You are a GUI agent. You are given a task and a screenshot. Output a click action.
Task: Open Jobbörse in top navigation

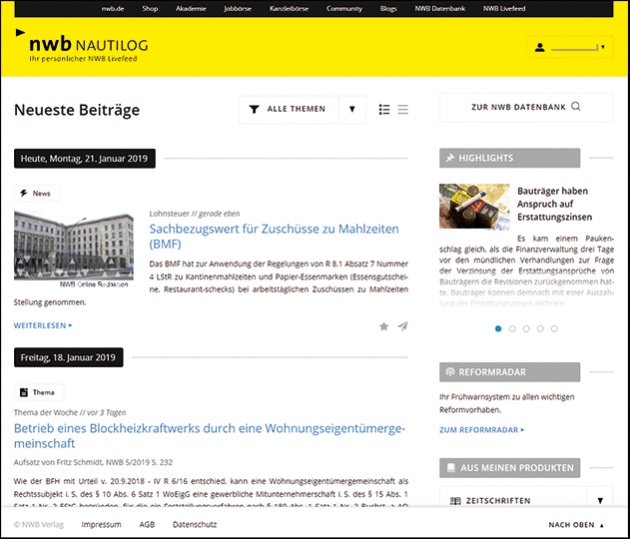[239, 8]
